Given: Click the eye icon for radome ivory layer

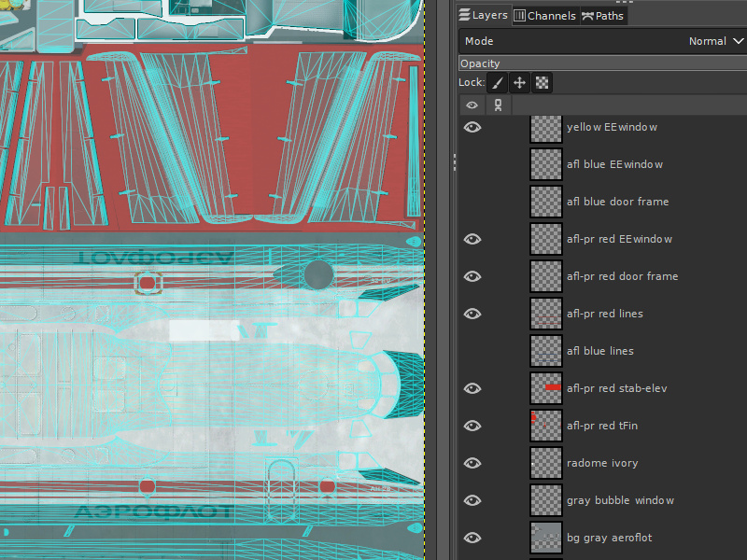Looking at the screenshot, I should (x=472, y=463).
